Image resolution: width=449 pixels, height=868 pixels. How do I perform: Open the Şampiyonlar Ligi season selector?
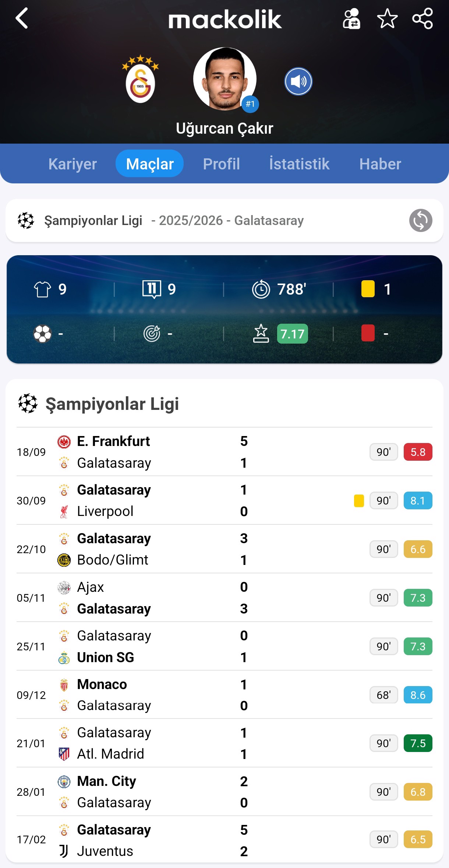click(x=173, y=221)
